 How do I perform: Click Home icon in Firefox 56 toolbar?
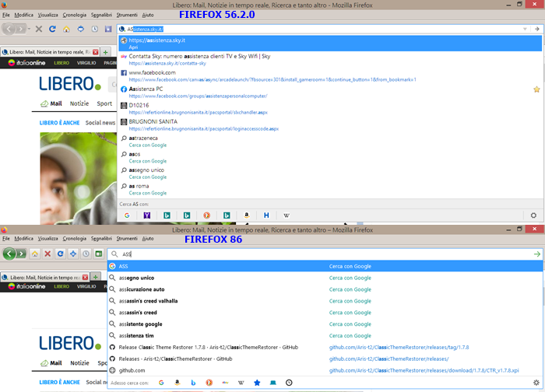click(x=66, y=29)
